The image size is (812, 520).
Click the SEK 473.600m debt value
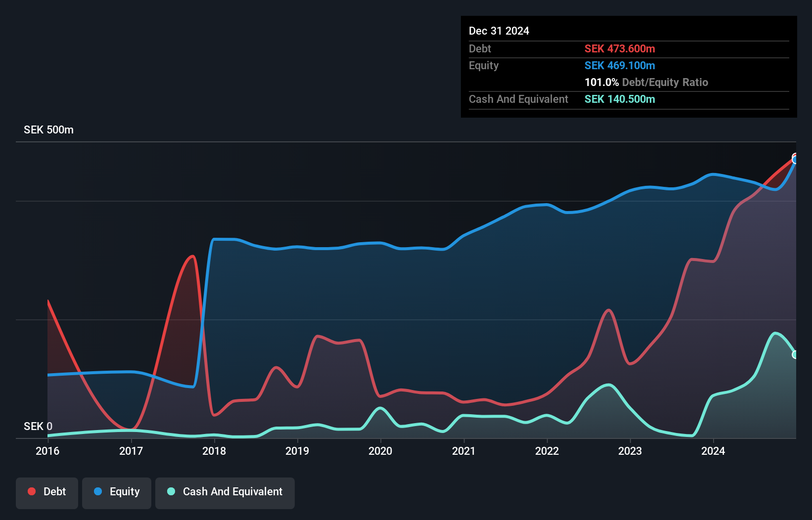click(620, 48)
